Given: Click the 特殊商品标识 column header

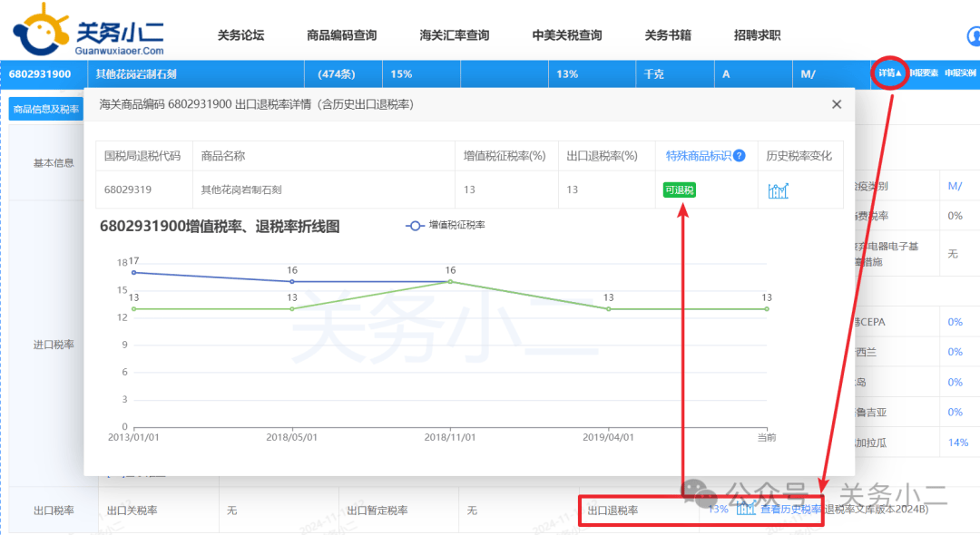Looking at the screenshot, I should (x=698, y=156).
